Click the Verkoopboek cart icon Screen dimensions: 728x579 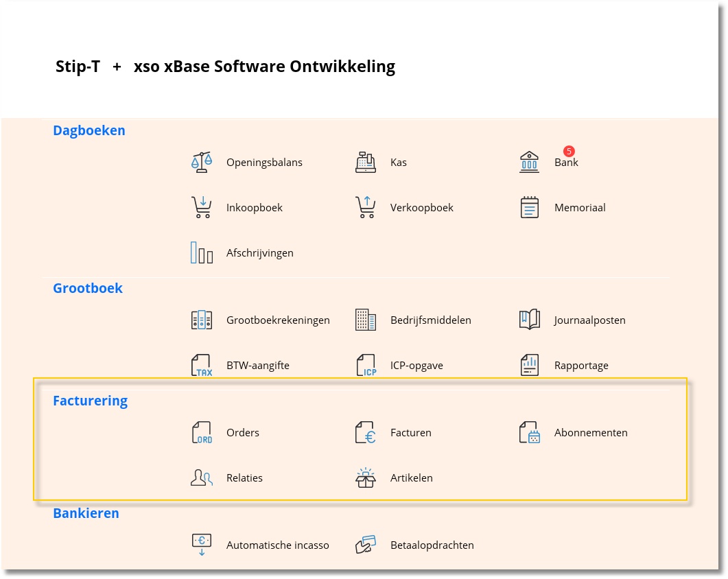(366, 207)
